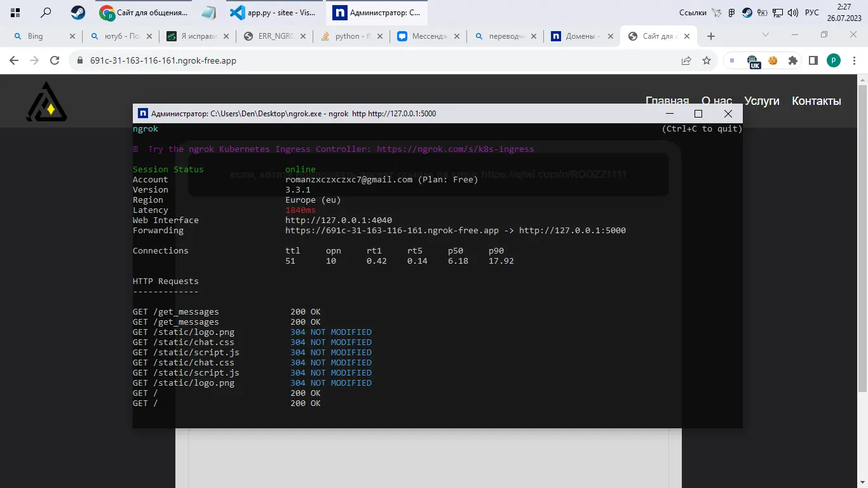Click the Europe (eu) region value

coord(313,200)
